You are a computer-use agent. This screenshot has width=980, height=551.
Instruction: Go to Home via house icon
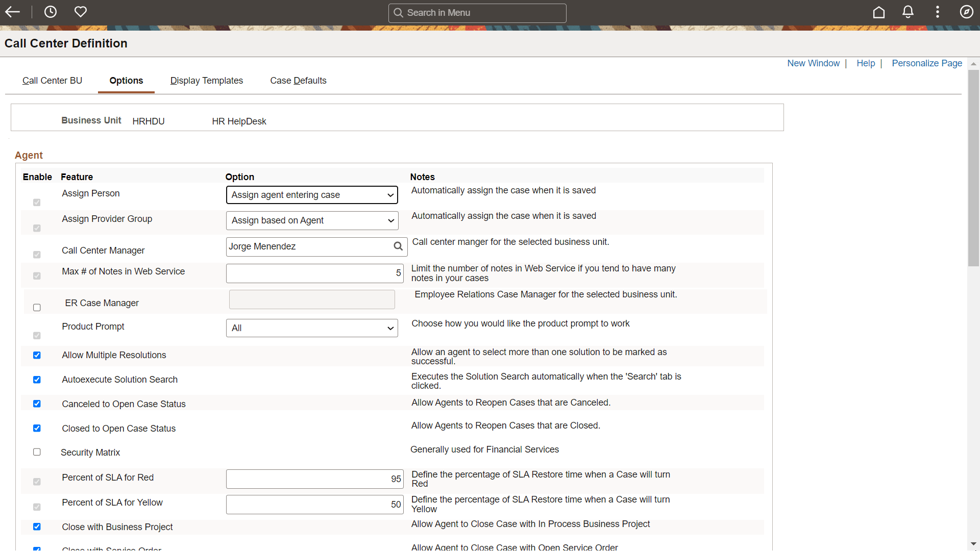pyautogui.click(x=878, y=12)
